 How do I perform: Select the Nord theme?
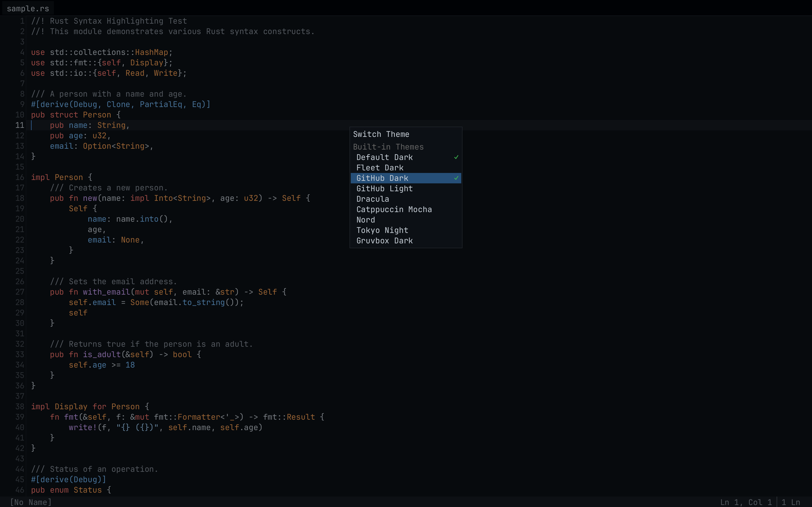tap(365, 220)
